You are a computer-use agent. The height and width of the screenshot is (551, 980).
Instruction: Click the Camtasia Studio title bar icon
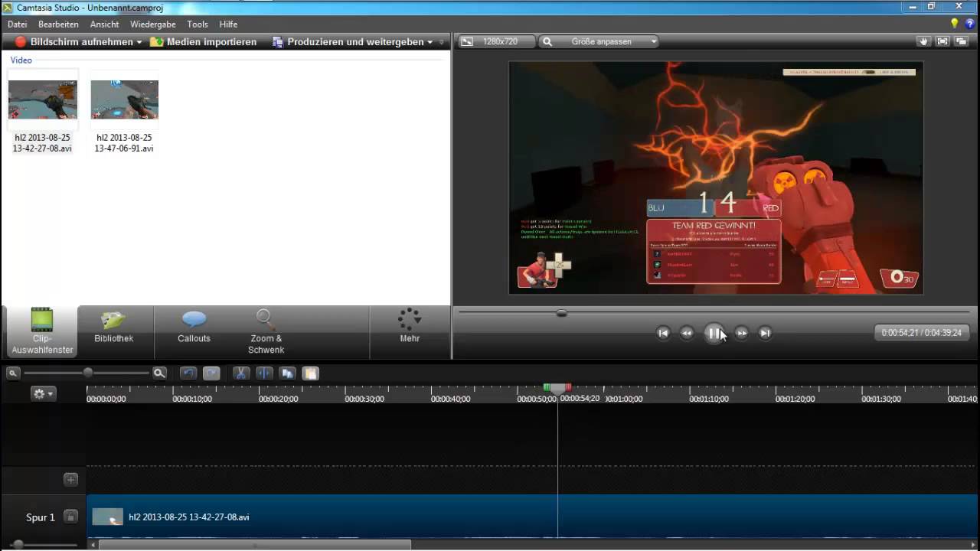[7, 7]
